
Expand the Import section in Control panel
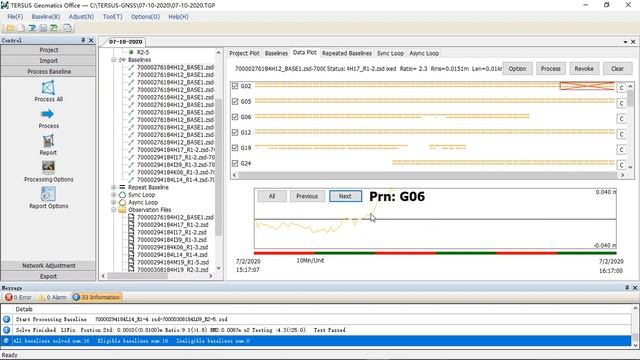click(48, 60)
